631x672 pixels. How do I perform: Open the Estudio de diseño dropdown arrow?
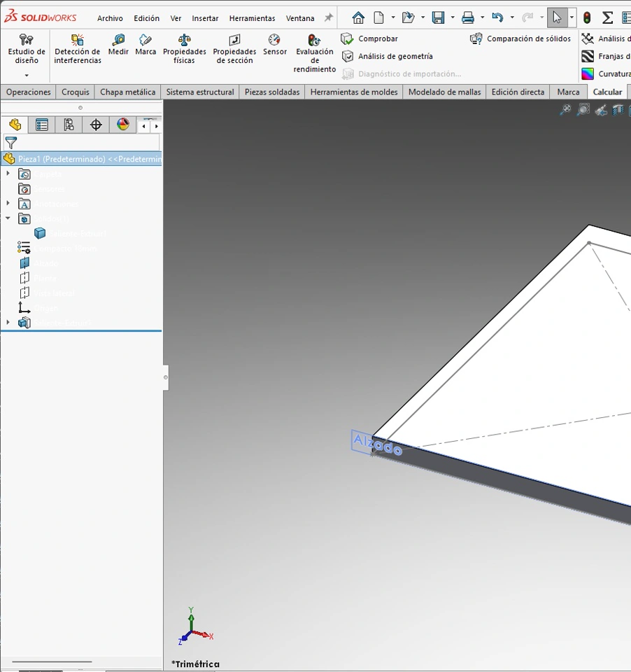pos(27,76)
